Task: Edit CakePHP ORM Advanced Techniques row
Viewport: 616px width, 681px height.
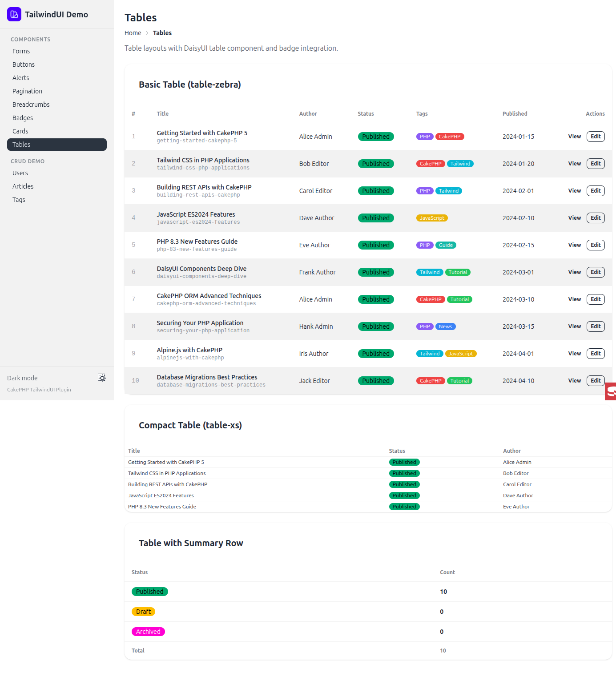Action: coord(596,299)
